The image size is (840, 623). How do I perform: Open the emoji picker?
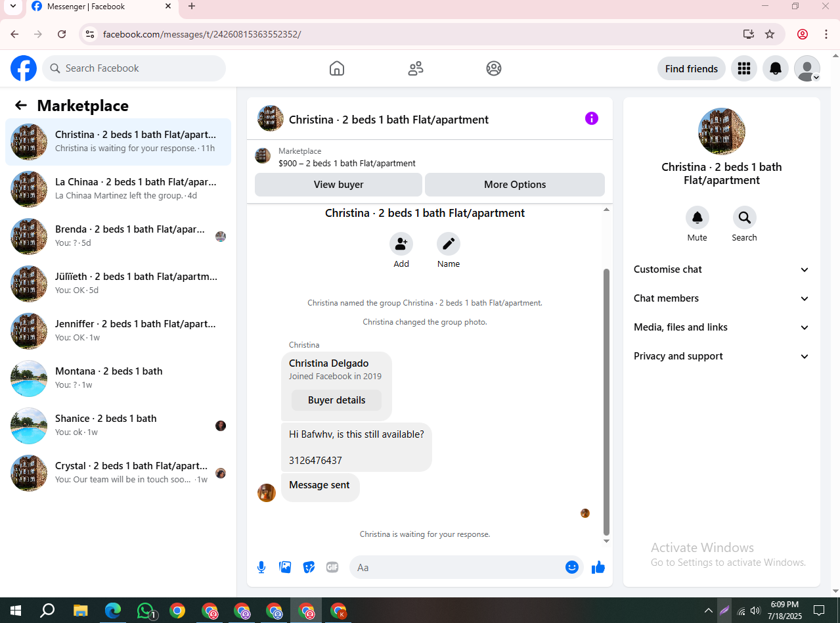572,567
